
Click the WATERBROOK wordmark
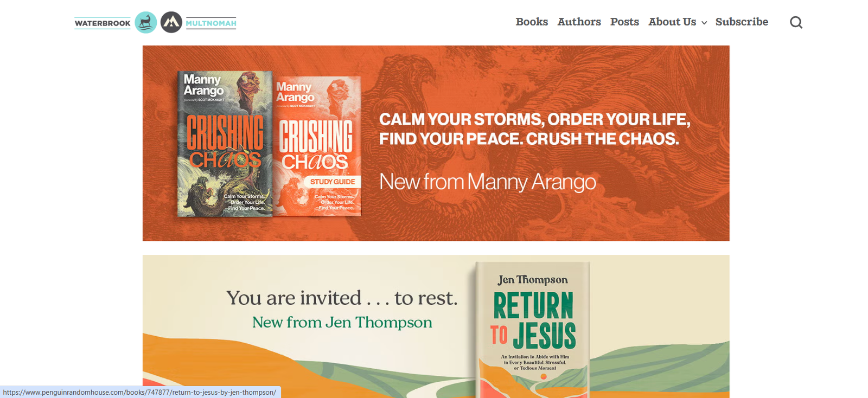pos(103,23)
